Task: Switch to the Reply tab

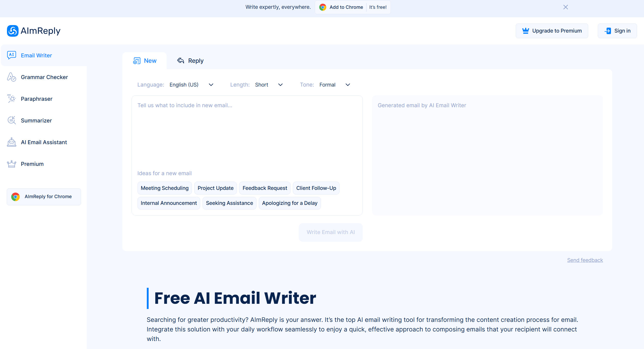Action: (190, 61)
